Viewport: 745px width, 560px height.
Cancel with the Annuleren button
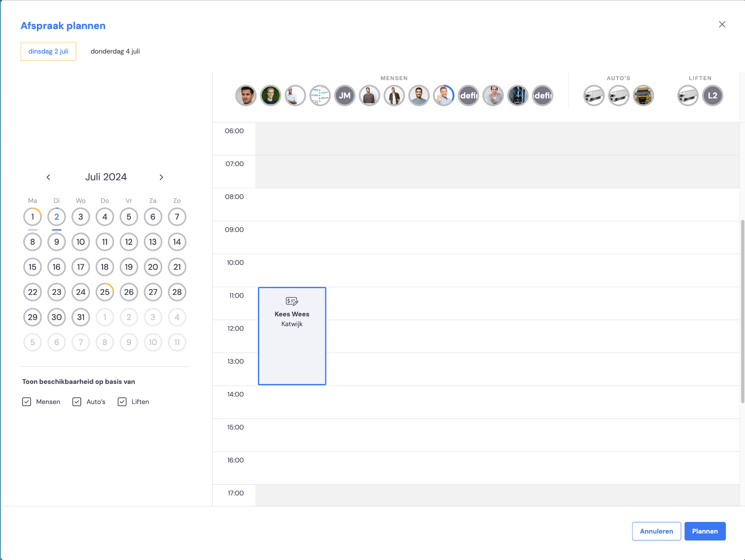[656, 531]
